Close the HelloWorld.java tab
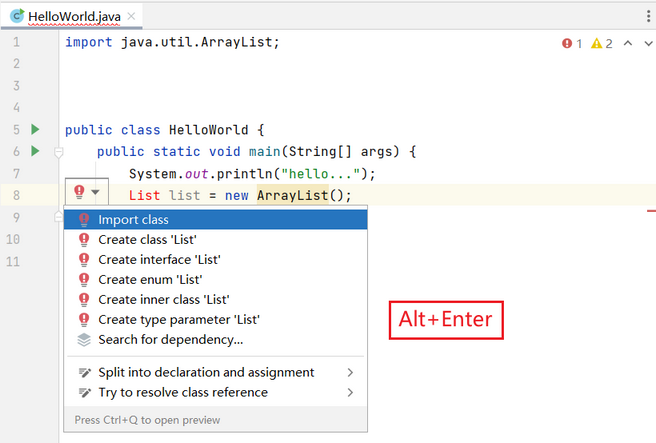The height and width of the screenshot is (443, 656). [x=131, y=16]
